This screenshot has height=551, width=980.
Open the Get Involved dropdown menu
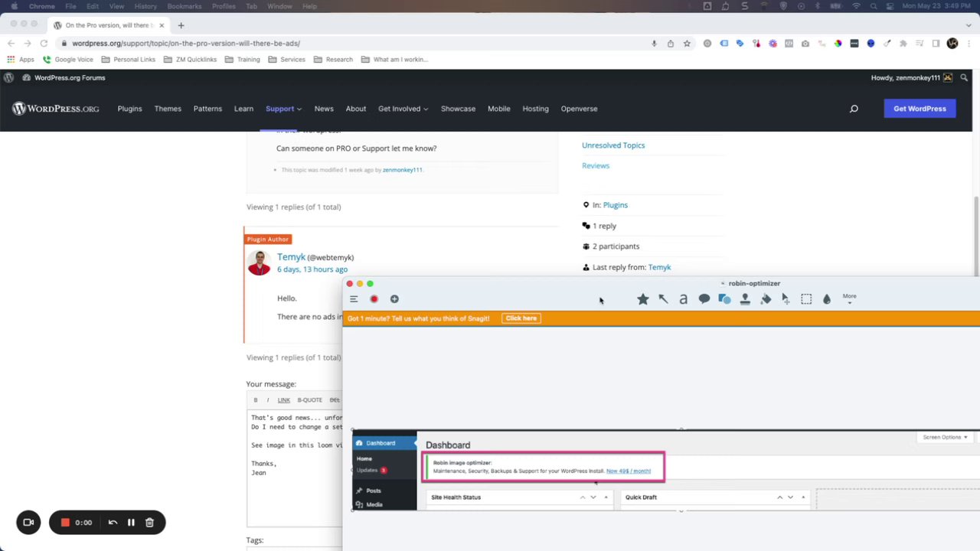coord(403,109)
